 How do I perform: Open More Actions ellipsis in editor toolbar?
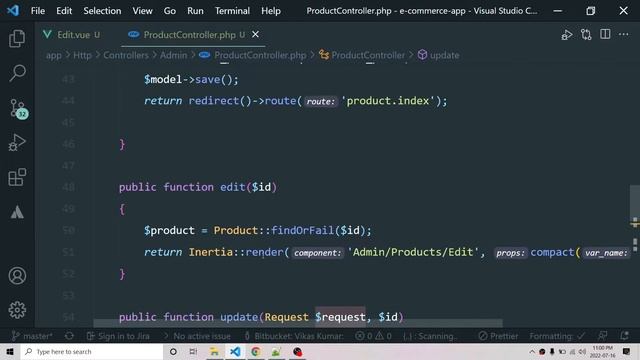[624, 34]
